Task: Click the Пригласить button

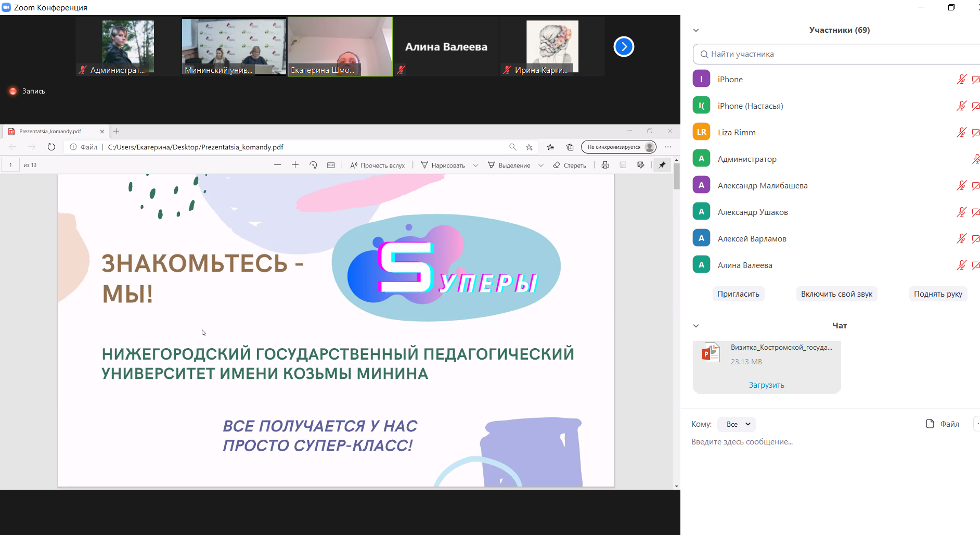Action: point(738,294)
